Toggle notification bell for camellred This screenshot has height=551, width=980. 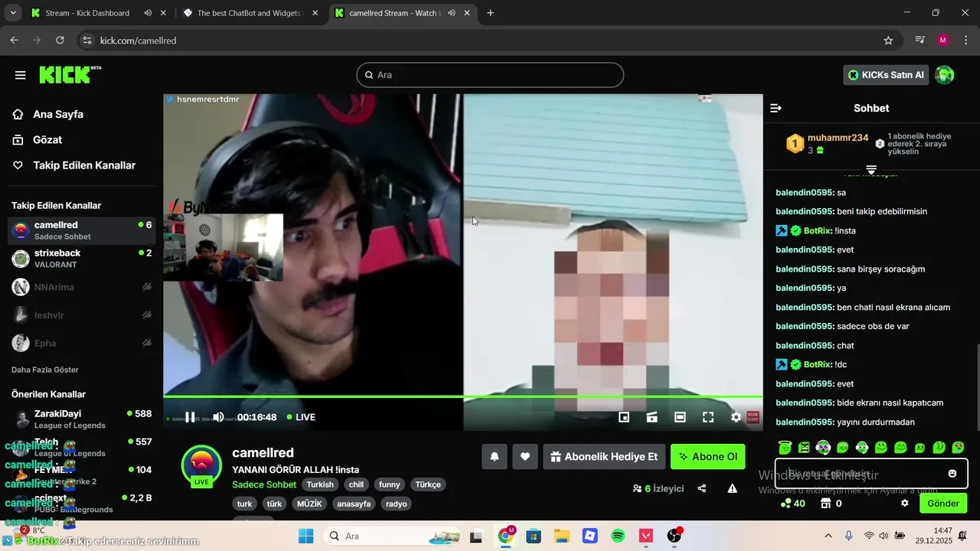coord(495,457)
